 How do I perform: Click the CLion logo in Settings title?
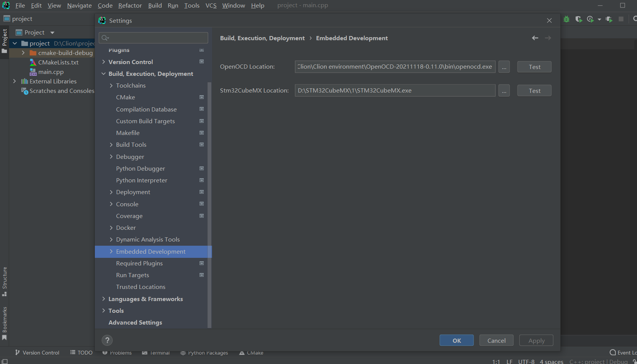coord(102,20)
